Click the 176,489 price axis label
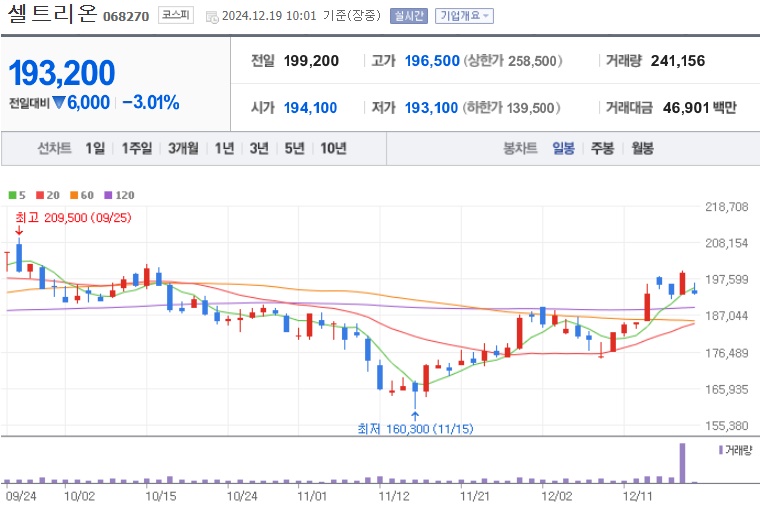Screen dimensions: 760x510 (x=727, y=353)
